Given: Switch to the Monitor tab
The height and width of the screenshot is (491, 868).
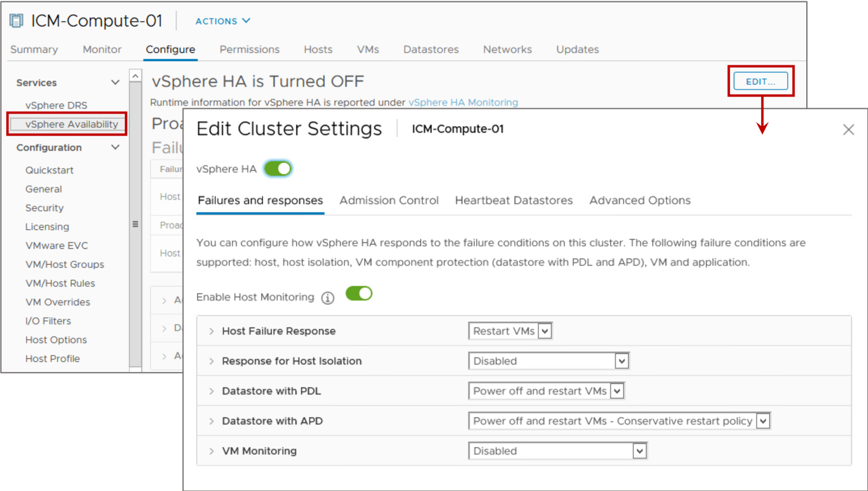Looking at the screenshot, I should (x=102, y=49).
